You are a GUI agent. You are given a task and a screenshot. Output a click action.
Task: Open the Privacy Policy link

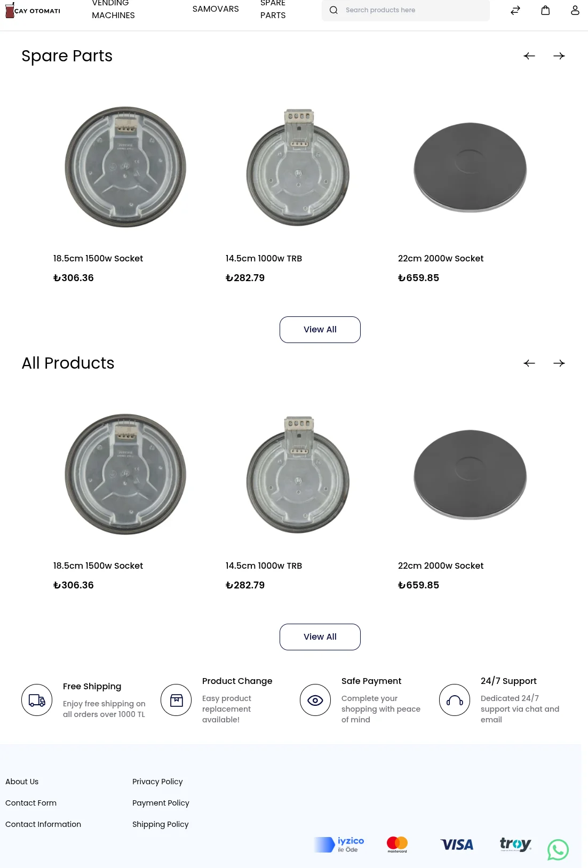pos(157,782)
